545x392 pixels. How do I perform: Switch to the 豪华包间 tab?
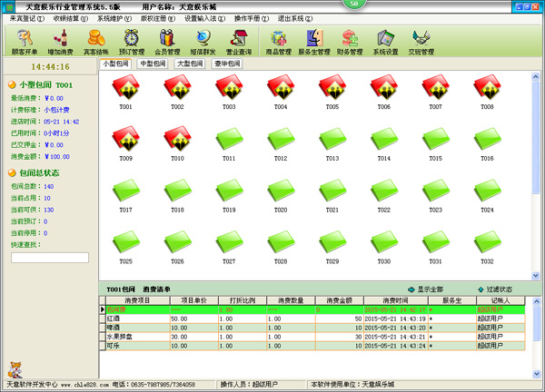click(x=227, y=64)
